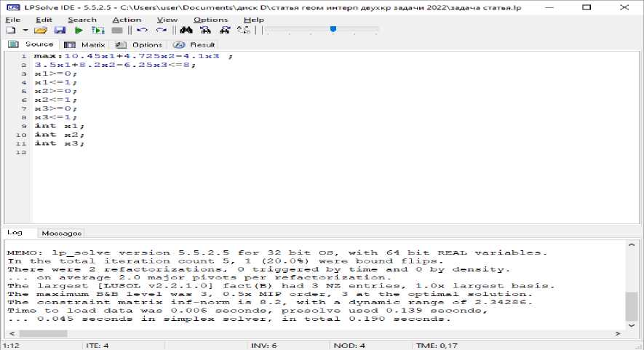Click the parse-and-run toolbar icon

[x=98, y=30]
